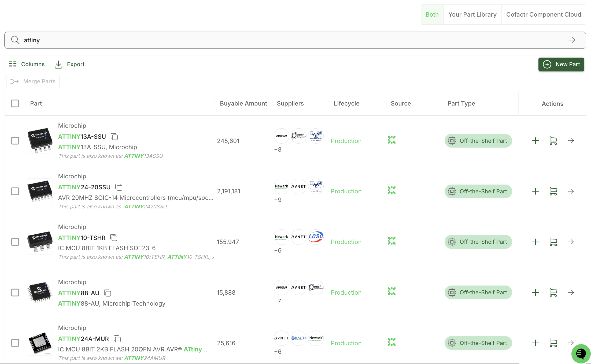Click the plus icon for ATTINY24-20SSU
The image size is (591, 364).
[535, 191]
